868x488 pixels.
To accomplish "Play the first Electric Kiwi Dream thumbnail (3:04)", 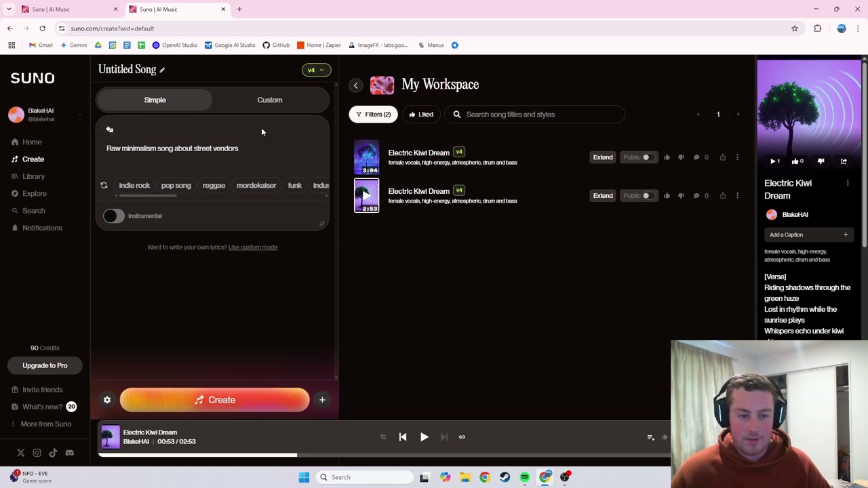I will (x=366, y=157).
